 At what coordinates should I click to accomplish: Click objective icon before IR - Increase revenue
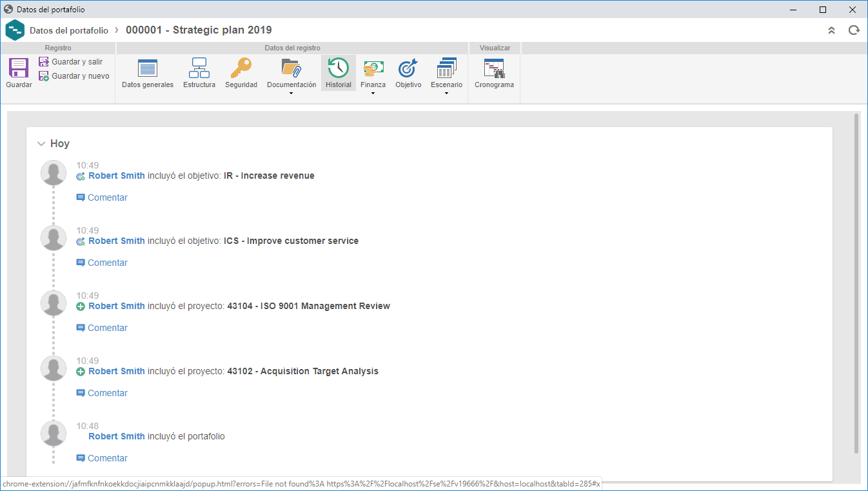pos(81,176)
